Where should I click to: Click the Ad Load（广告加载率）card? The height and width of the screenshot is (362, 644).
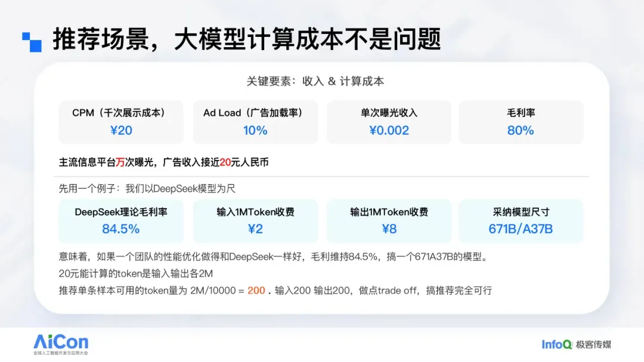(255, 122)
